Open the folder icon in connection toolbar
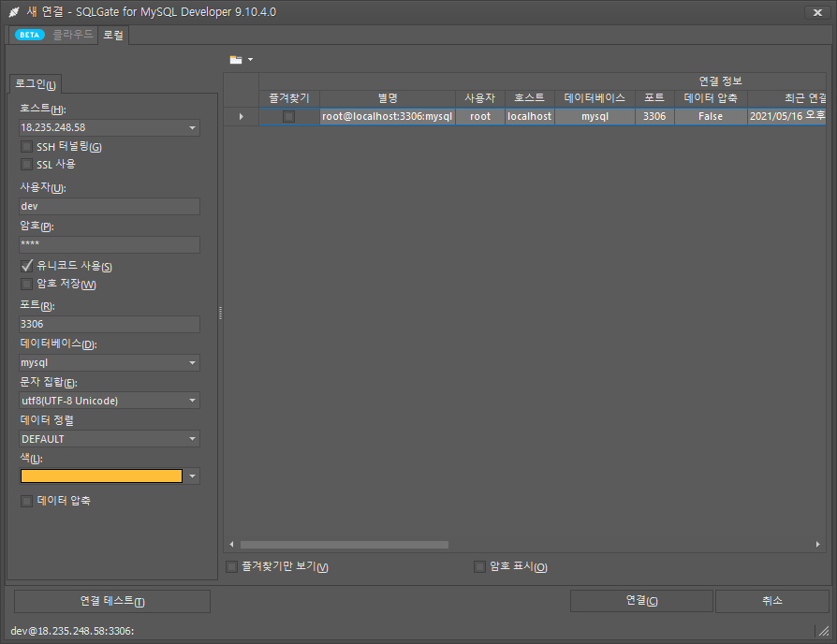This screenshot has width=837, height=644. pyautogui.click(x=235, y=60)
